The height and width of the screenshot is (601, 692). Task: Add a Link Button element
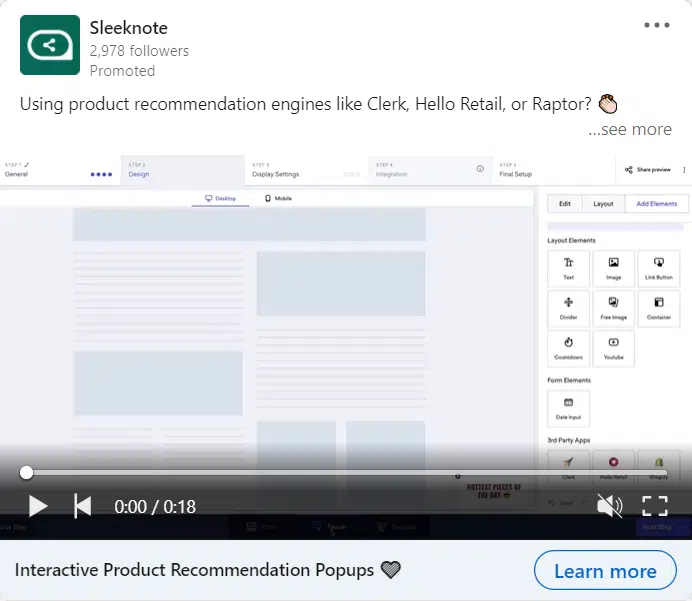tap(658, 268)
